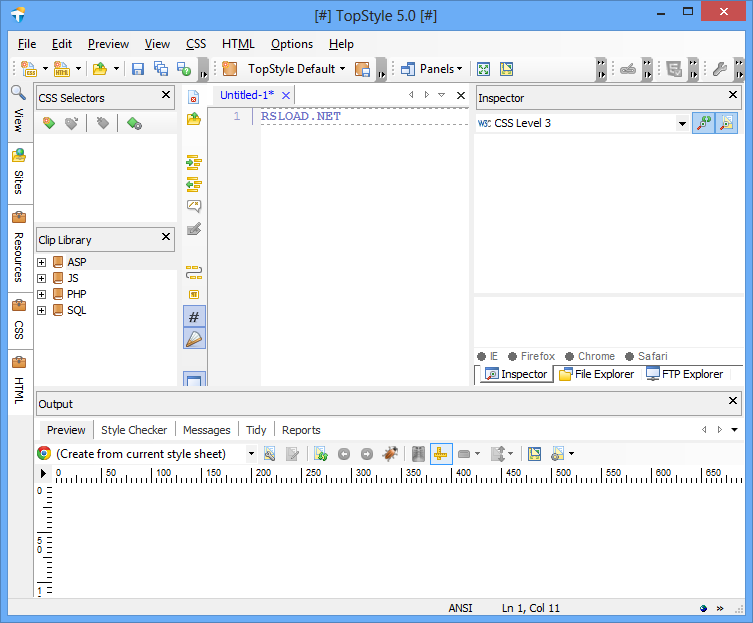The image size is (753, 623).
Task: Close the CSS Selectors panel
Action: click(166, 95)
